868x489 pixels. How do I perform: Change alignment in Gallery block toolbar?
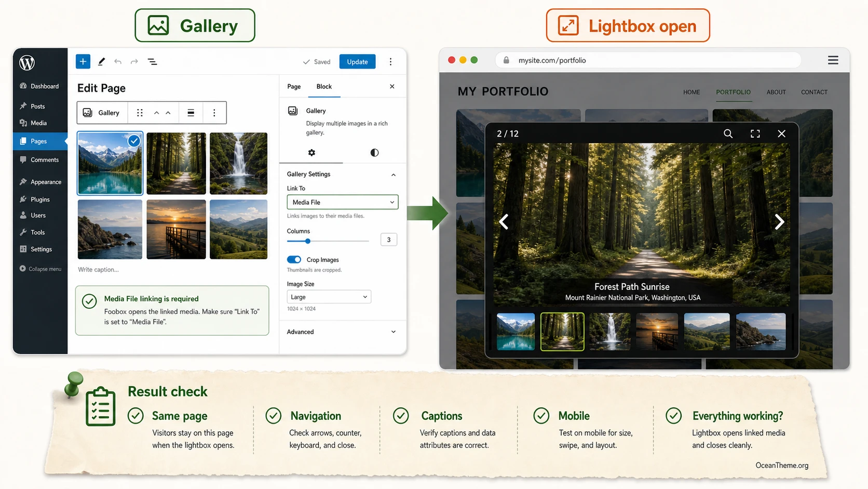(x=191, y=113)
